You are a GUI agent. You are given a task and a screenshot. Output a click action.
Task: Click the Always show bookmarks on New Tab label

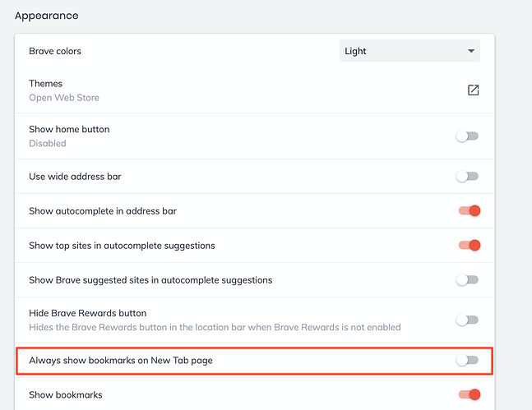(x=121, y=360)
